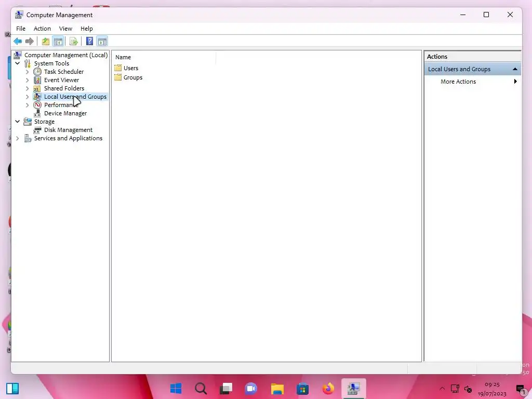The height and width of the screenshot is (399, 532).
Task: Open the Action menu
Action: click(x=42, y=29)
